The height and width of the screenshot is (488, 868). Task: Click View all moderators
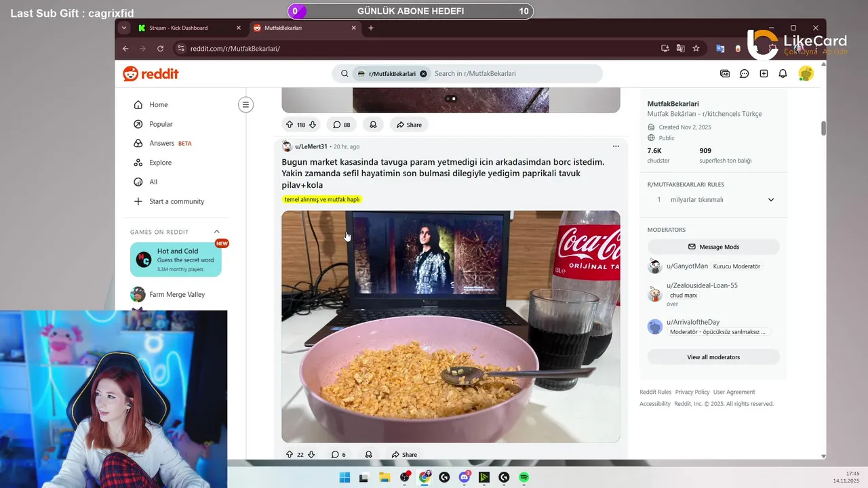[x=713, y=357]
